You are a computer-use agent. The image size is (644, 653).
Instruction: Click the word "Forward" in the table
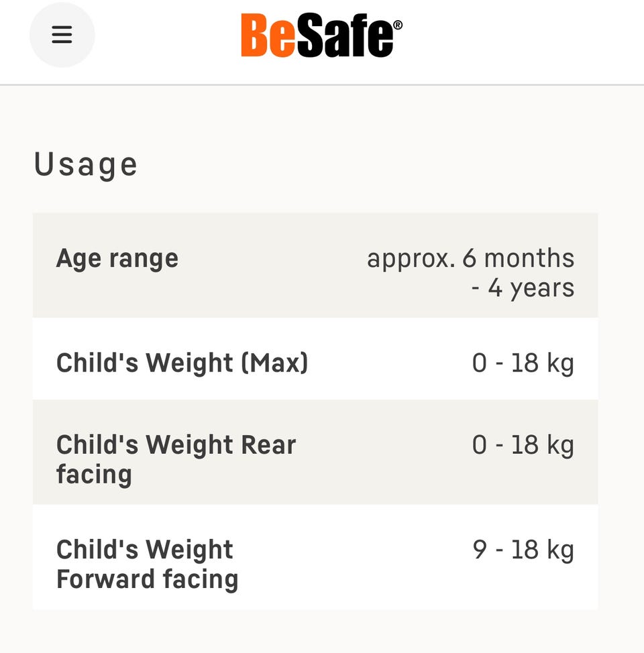[100, 579]
